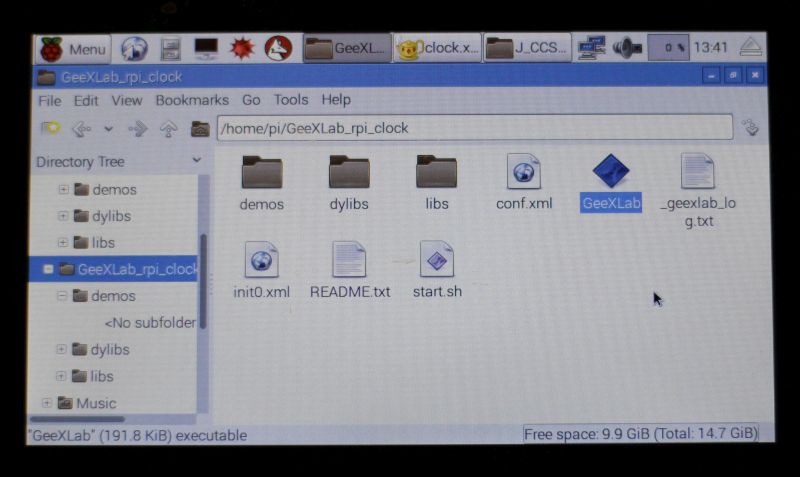Open the View menu
The width and height of the screenshot is (800, 477).
pos(127,101)
